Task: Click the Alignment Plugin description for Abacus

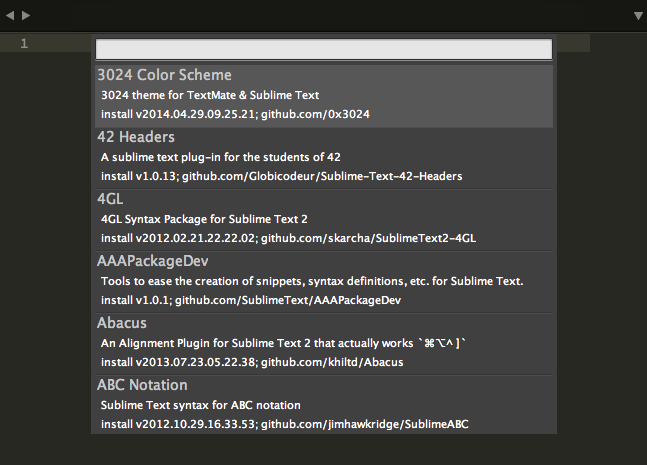Action: pos(284,343)
